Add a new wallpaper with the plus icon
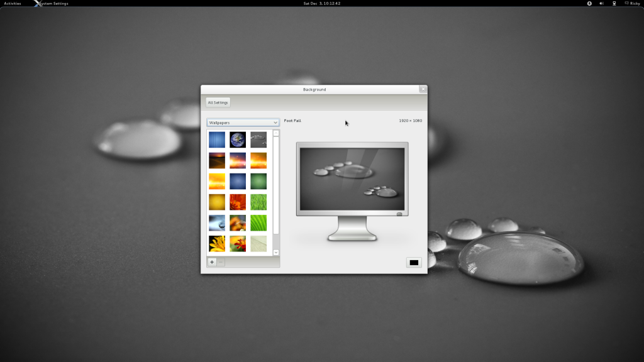Screen dimensions: 644x362 (212, 261)
